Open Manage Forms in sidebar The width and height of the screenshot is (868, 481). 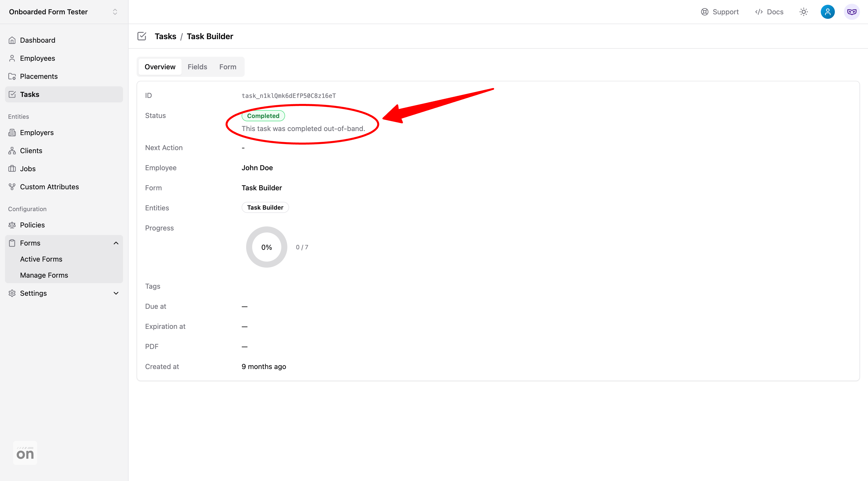coord(44,275)
